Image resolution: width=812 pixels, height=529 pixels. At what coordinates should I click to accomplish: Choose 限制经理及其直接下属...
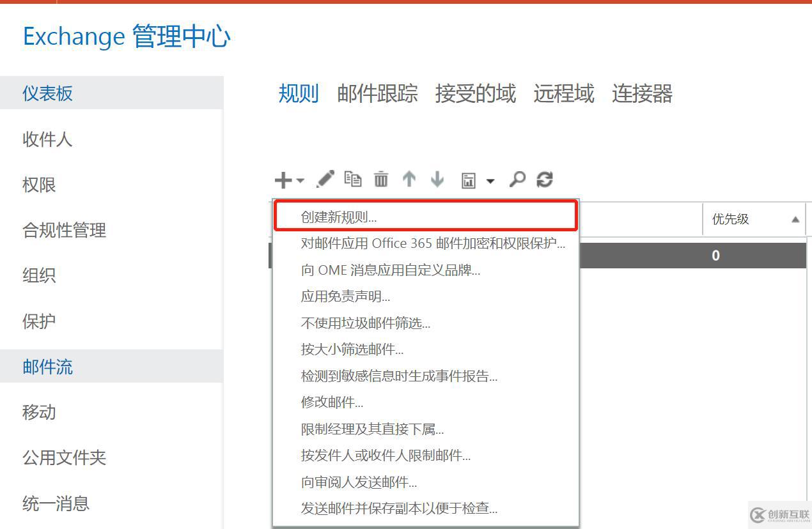pos(426,429)
